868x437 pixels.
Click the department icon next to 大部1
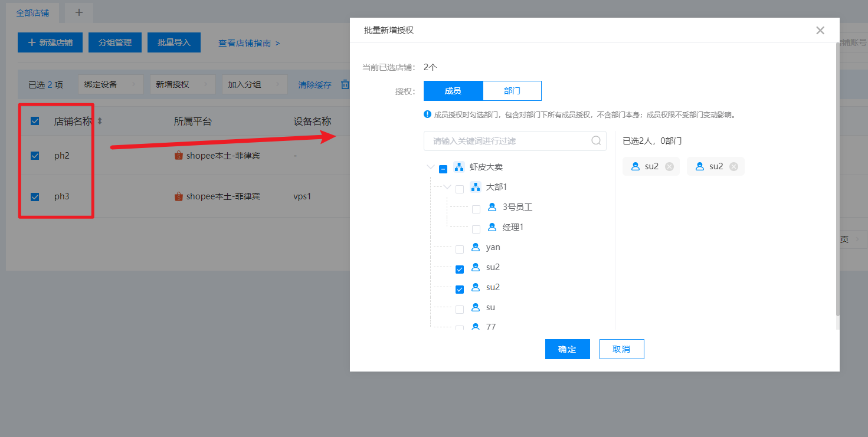pos(476,187)
